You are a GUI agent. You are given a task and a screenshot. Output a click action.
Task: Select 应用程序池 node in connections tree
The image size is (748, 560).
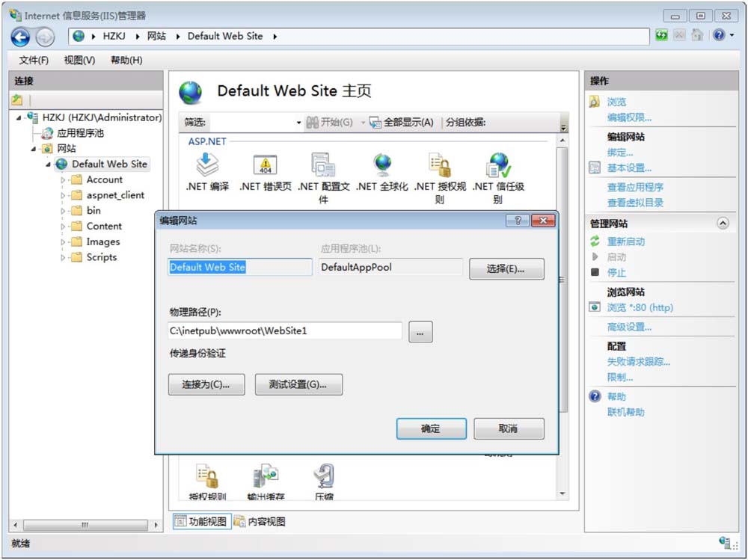(80, 133)
